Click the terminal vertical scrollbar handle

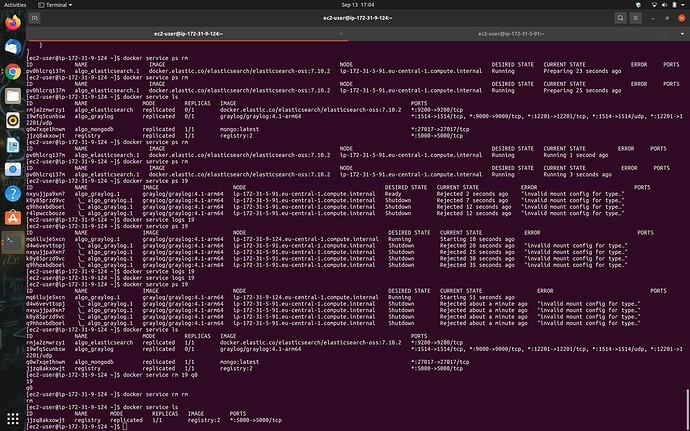click(687, 409)
